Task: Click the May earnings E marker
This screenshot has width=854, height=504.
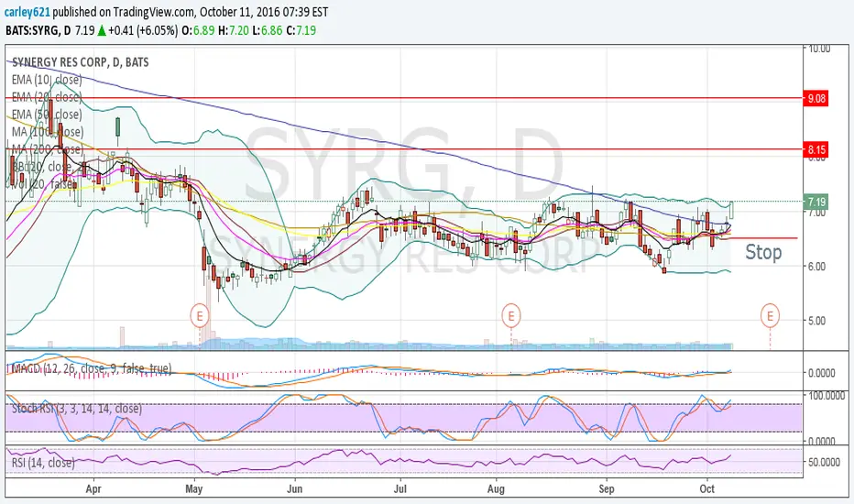Action: click(200, 316)
